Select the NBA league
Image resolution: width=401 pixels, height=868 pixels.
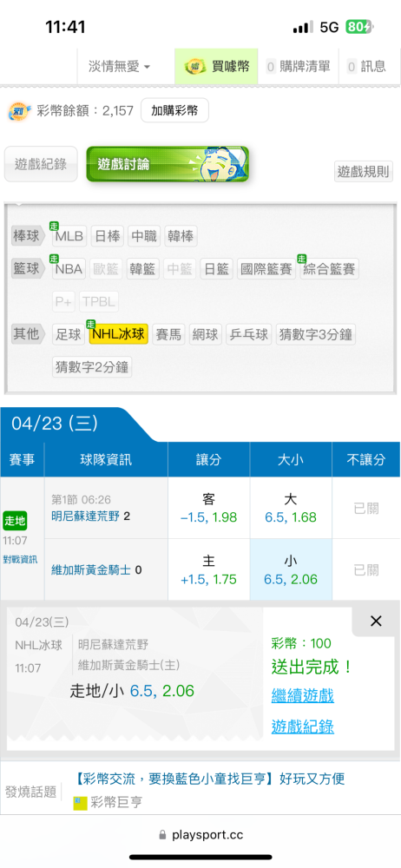pyautogui.click(x=69, y=269)
